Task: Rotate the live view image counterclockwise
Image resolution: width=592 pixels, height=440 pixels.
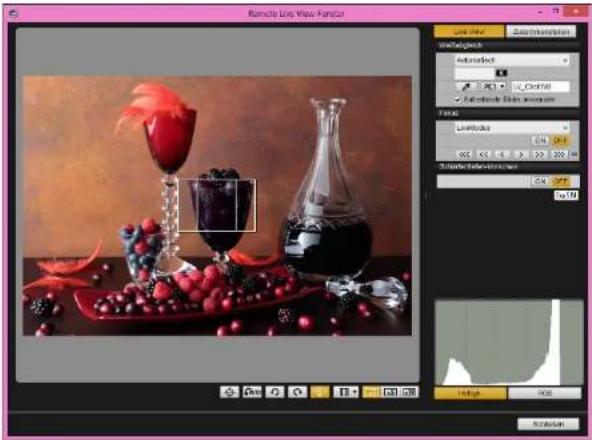Action: 275,392
